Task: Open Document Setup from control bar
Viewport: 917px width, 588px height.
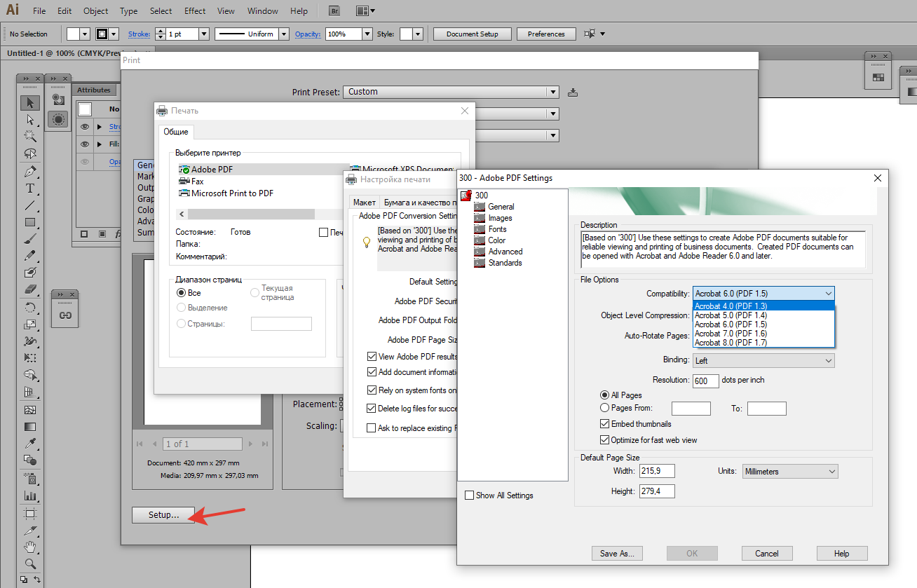Action: coord(472,34)
